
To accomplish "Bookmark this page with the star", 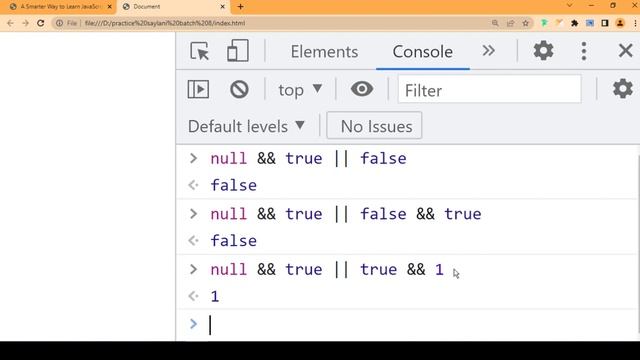I will point(526,23).
